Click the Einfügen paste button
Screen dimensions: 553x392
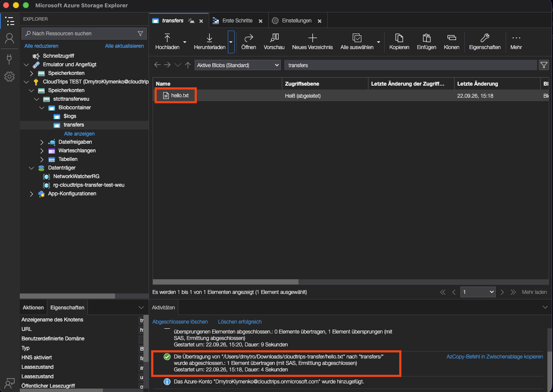point(426,42)
